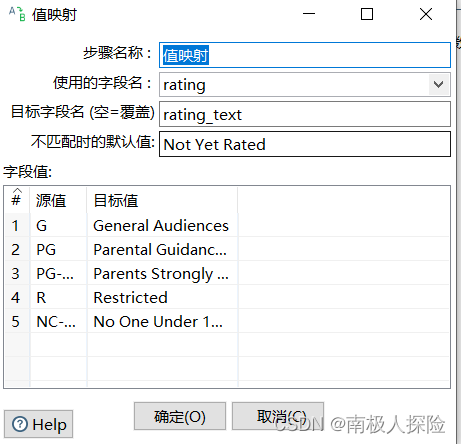Click the 步骤名称 input field
The width and height of the screenshot is (461, 444).
[x=305, y=55]
